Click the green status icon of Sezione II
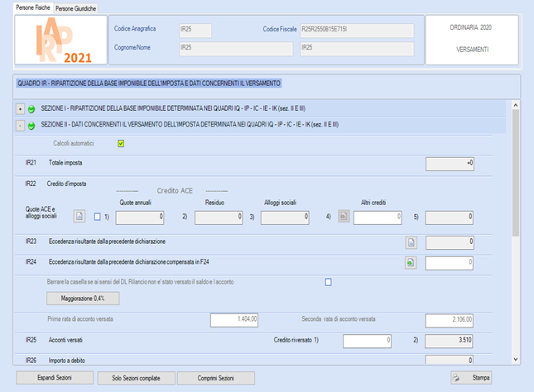The height and width of the screenshot is (392, 534). point(31,126)
